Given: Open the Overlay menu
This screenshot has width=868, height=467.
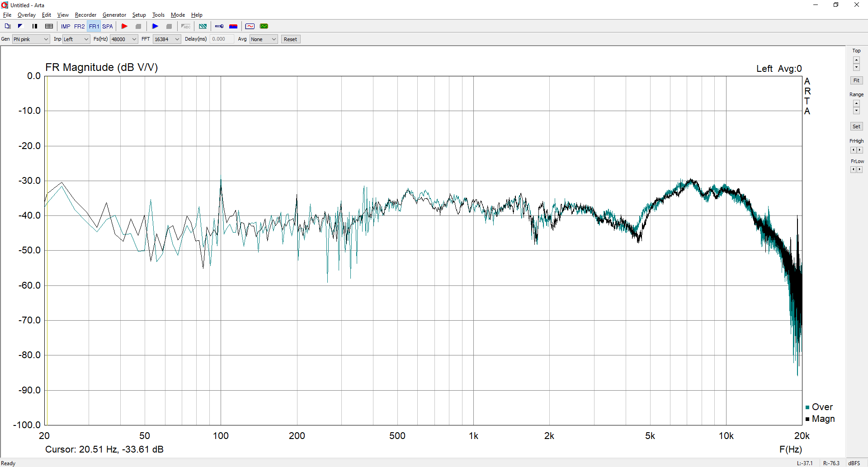Looking at the screenshot, I should pyautogui.click(x=27, y=15).
